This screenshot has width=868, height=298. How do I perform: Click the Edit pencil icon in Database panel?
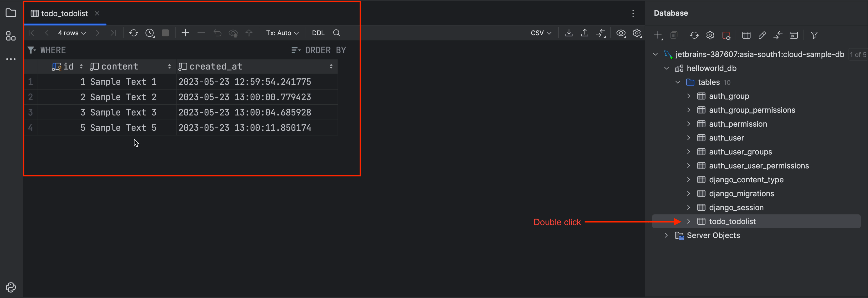pyautogui.click(x=762, y=35)
